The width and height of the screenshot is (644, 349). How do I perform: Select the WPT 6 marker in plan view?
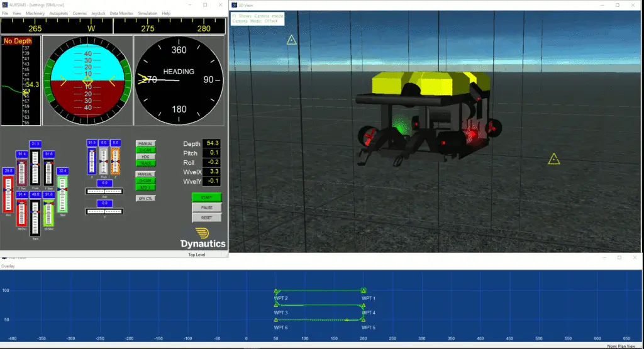[x=276, y=320]
